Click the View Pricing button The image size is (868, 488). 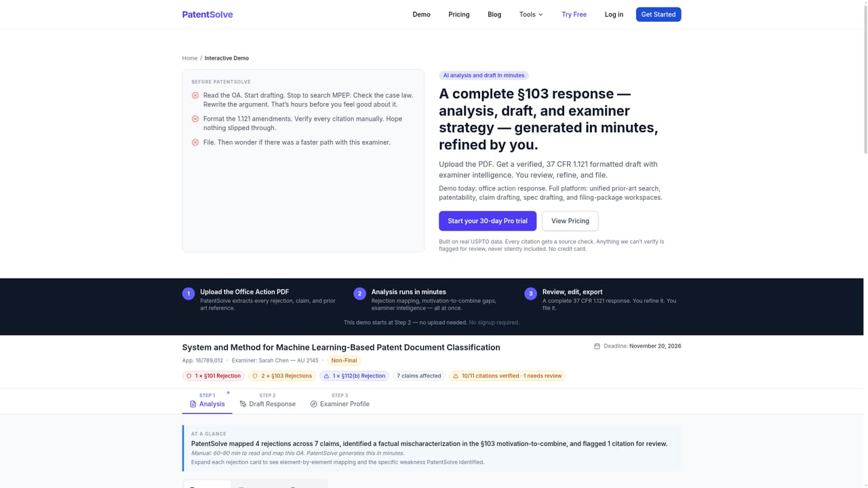(x=570, y=221)
